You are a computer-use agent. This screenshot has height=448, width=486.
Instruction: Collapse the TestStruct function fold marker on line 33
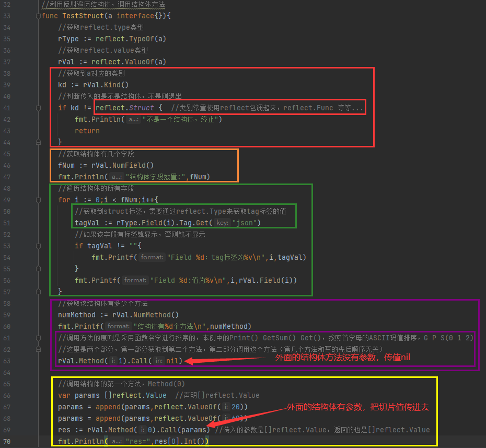tap(38, 16)
